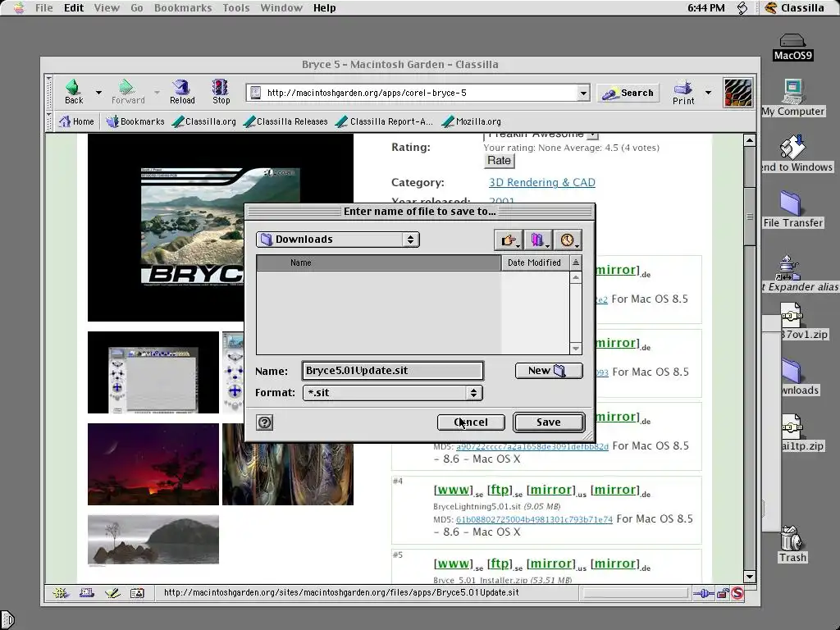Expand the URL history dropdown arrow
This screenshot has width=840, height=630.
coord(583,94)
